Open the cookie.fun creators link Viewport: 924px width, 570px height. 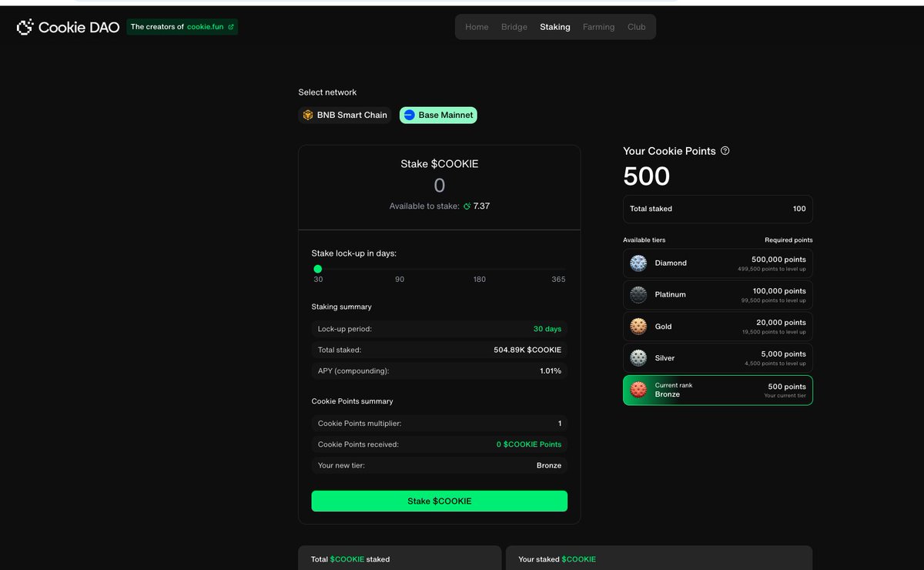182,27
